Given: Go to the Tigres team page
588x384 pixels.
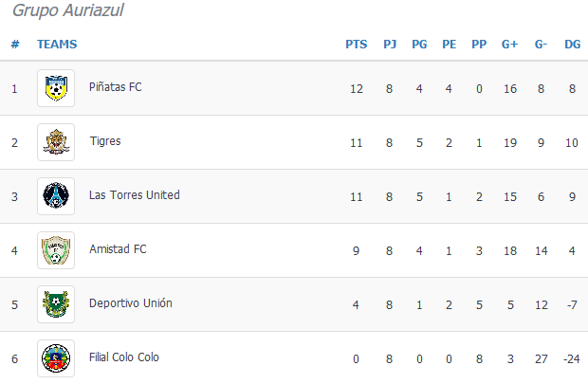Looking at the screenshot, I should coord(105,141).
